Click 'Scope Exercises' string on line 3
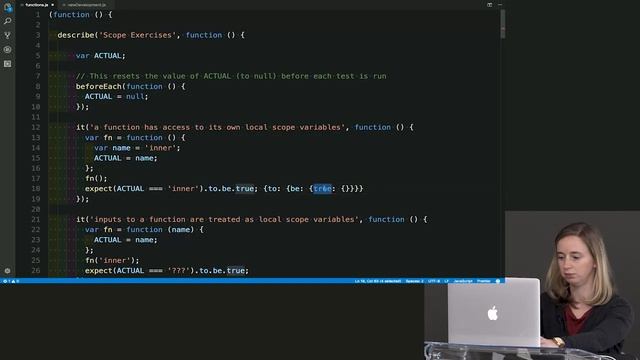The height and width of the screenshot is (360, 640). click(138, 35)
